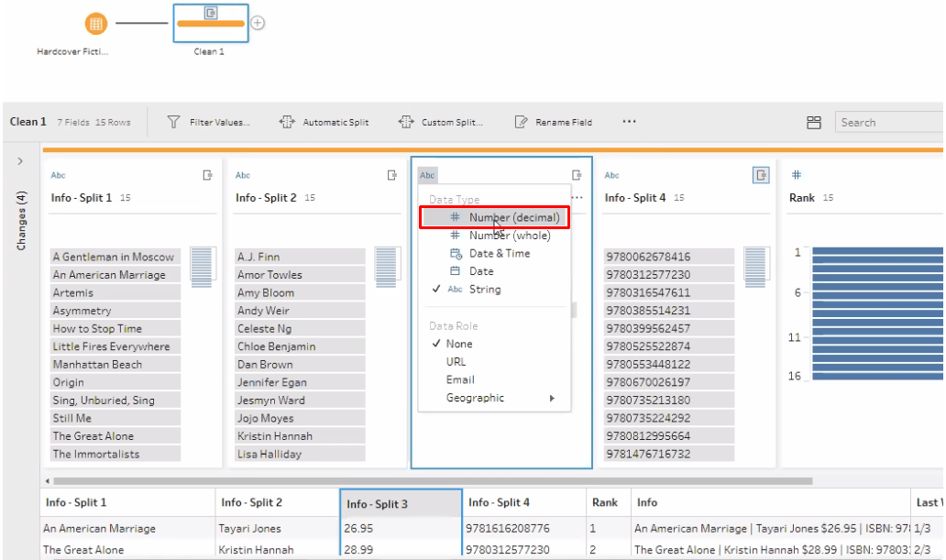Set data role to Email
Image resolution: width=946 pixels, height=560 pixels.
(x=494, y=379)
